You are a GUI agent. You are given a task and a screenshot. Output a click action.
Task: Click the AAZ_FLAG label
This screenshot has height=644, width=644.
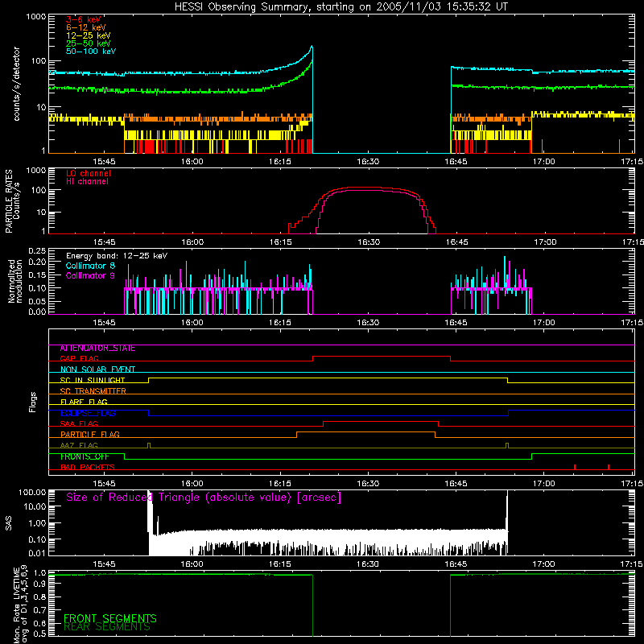pyautogui.click(x=79, y=445)
